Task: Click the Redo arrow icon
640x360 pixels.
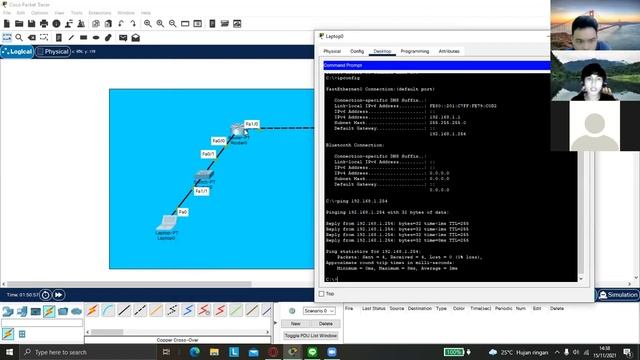Action: [133, 24]
